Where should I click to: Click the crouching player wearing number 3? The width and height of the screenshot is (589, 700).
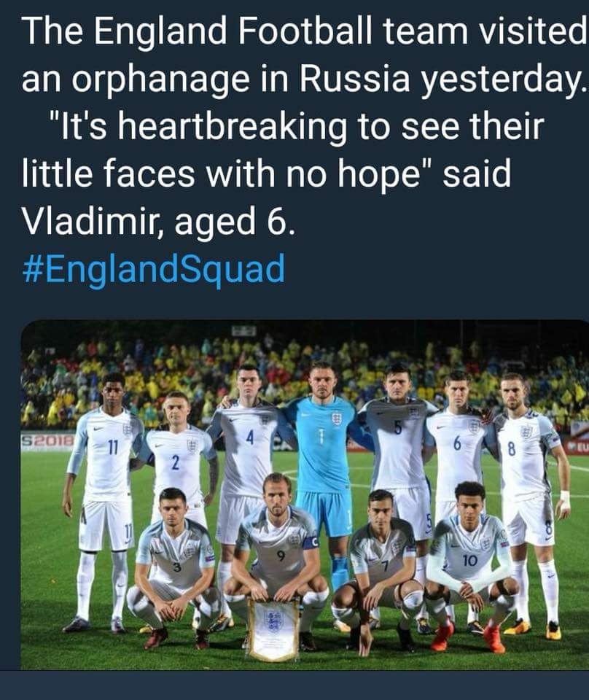[x=174, y=567]
